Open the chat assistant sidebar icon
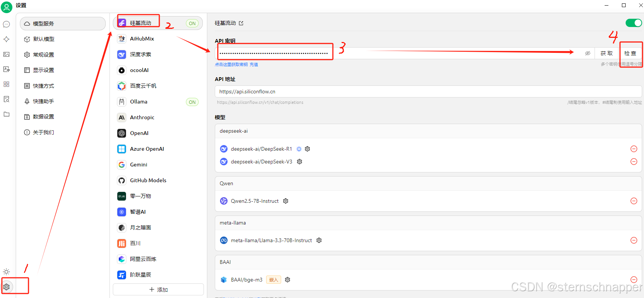Image resolution: width=644 pixels, height=298 pixels. [x=6, y=24]
